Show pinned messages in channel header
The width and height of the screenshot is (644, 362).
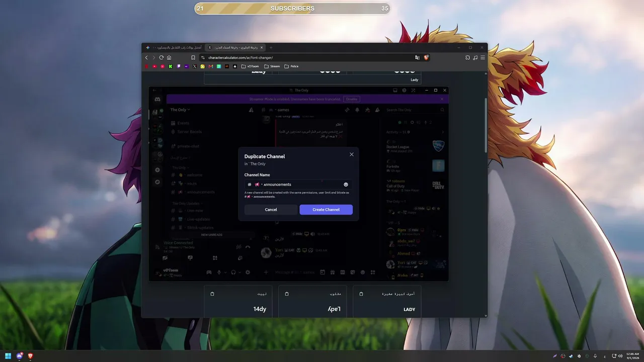coord(367,110)
